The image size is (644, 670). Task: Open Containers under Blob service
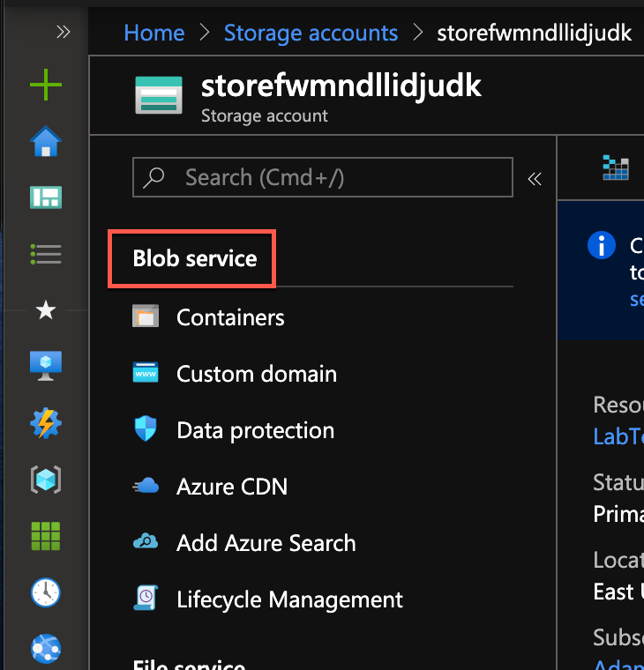click(x=230, y=317)
